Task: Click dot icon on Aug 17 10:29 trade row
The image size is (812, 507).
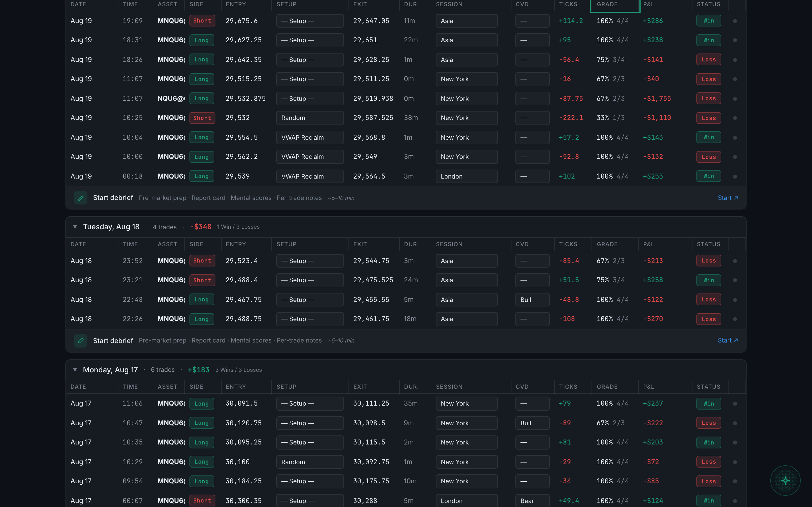Action: point(735,462)
